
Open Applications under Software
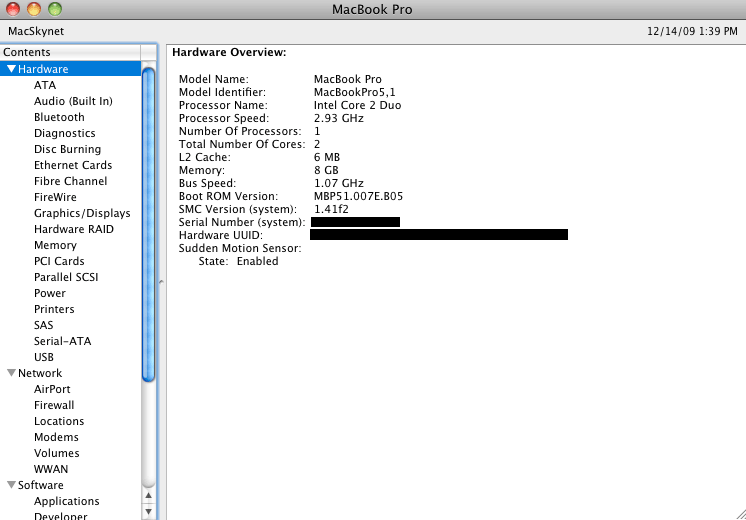[67, 501]
